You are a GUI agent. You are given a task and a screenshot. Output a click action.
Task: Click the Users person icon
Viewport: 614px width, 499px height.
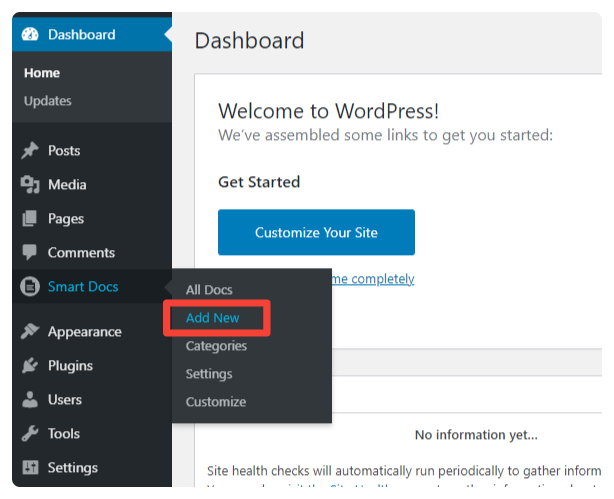point(30,400)
